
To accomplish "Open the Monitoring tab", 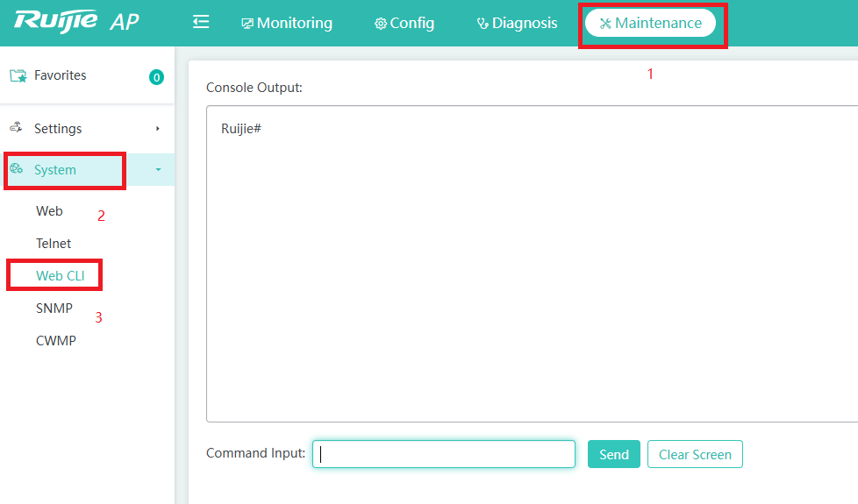I will tap(287, 24).
